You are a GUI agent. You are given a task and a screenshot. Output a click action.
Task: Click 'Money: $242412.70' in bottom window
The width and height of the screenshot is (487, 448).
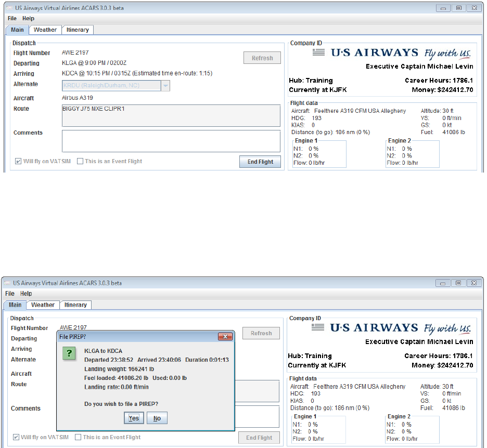coord(442,365)
